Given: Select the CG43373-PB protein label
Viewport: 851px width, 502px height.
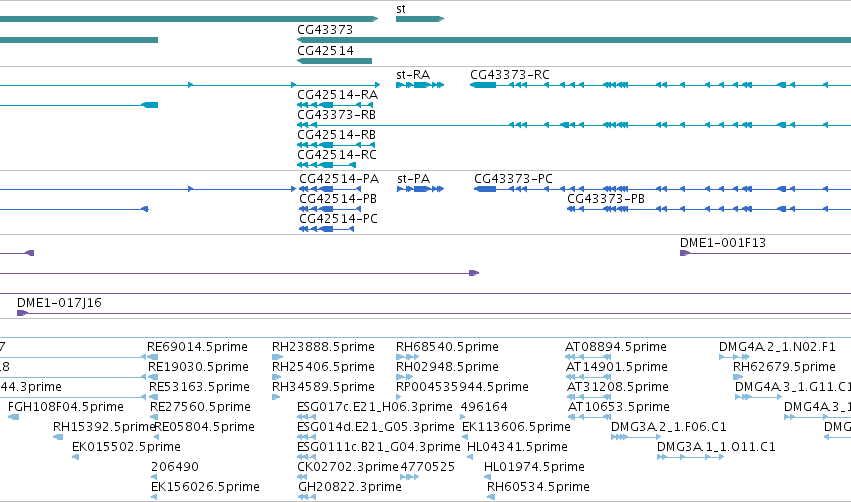Looking at the screenshot, I should (x=606, y=199).
